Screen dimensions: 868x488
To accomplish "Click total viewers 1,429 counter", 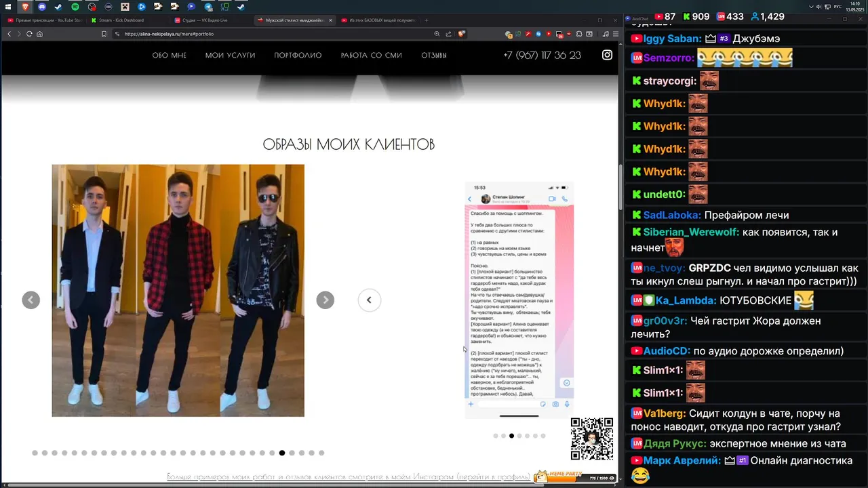I will pyautogui.click(x=767, y=16).
